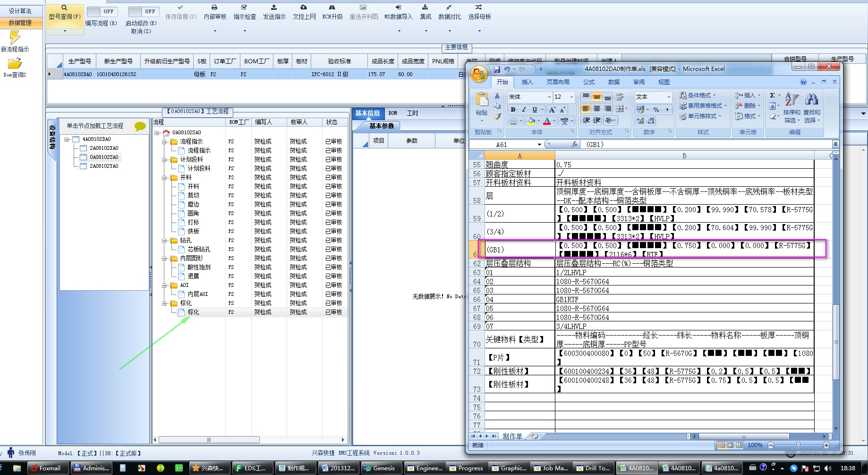
Task: Increase decimal places in Excel
Action: 640,121
